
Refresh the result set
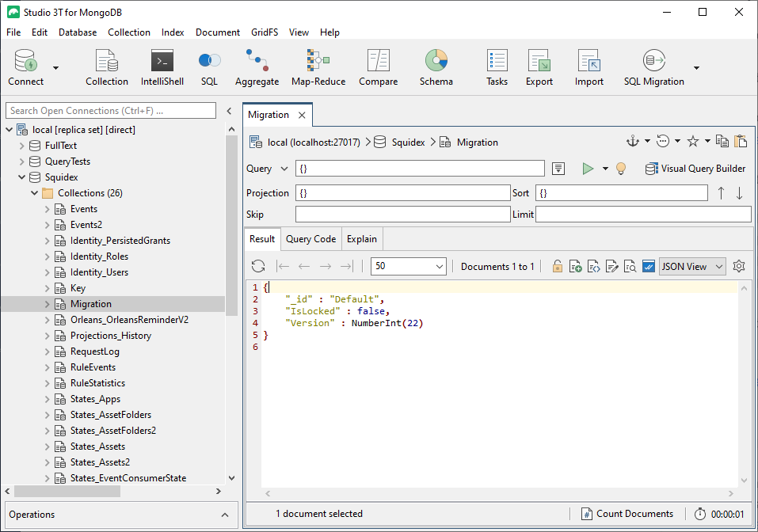[x=258, y=266]
